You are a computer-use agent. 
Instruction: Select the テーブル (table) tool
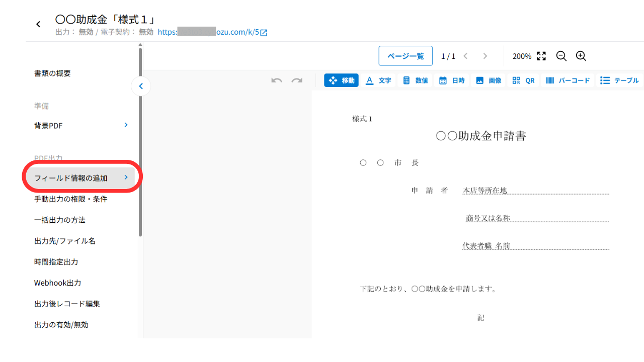[x=619, y=80]
